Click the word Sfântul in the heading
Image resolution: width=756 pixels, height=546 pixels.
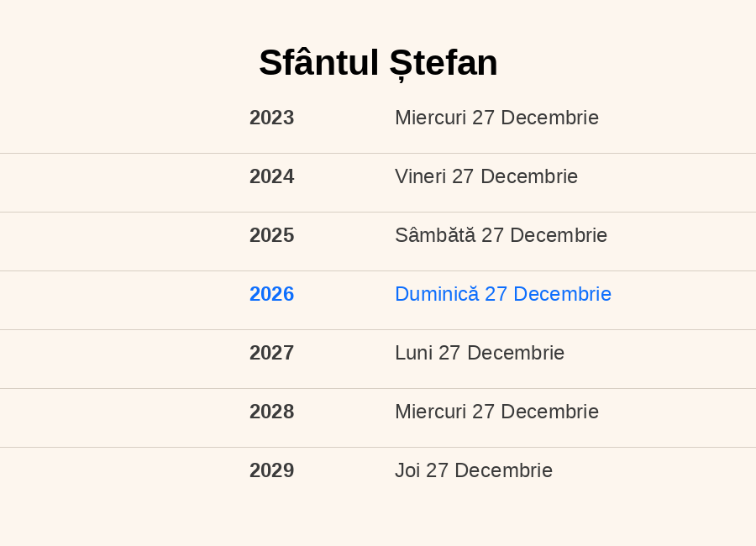(318, 63)
